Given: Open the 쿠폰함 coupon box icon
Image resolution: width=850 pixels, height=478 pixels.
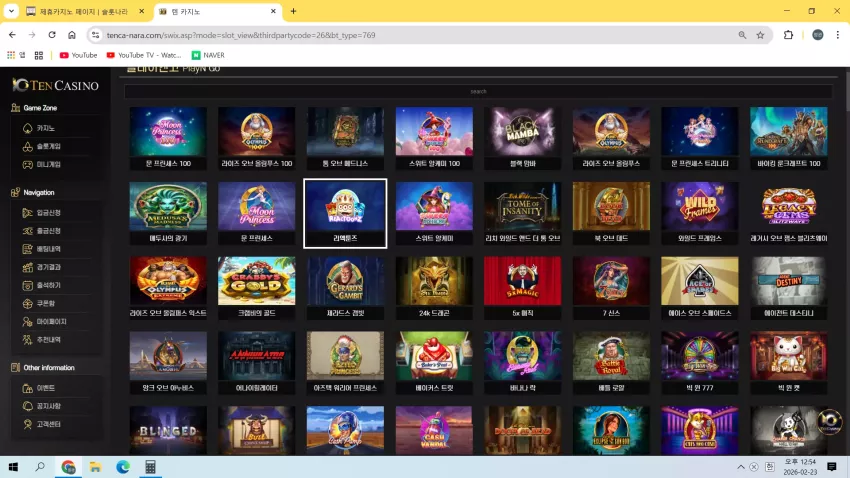Looking at the screenshot, I should [28, 303].
